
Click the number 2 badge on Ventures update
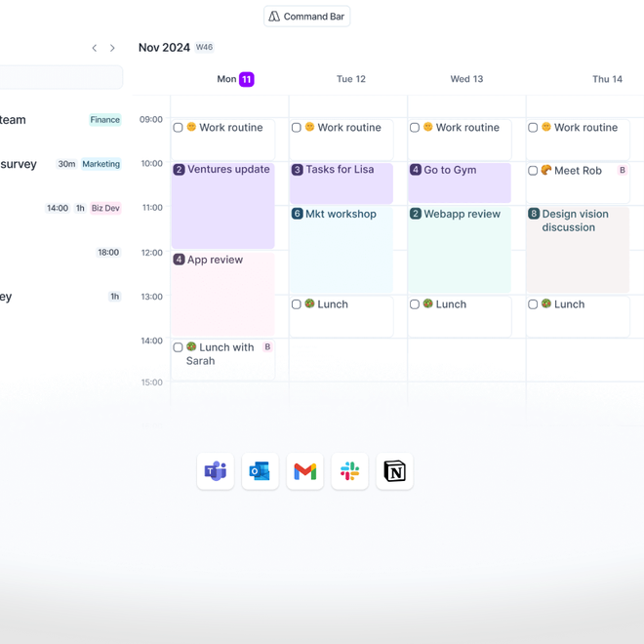(x=179, y=170)
